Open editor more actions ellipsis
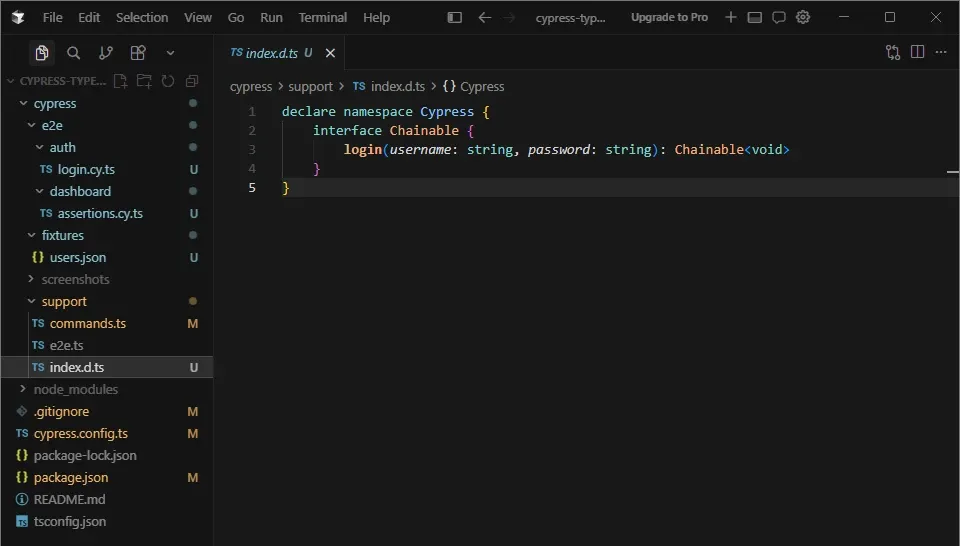Image resolution: width=960 pixels, height=546 pixels. (x=941, y=52)
